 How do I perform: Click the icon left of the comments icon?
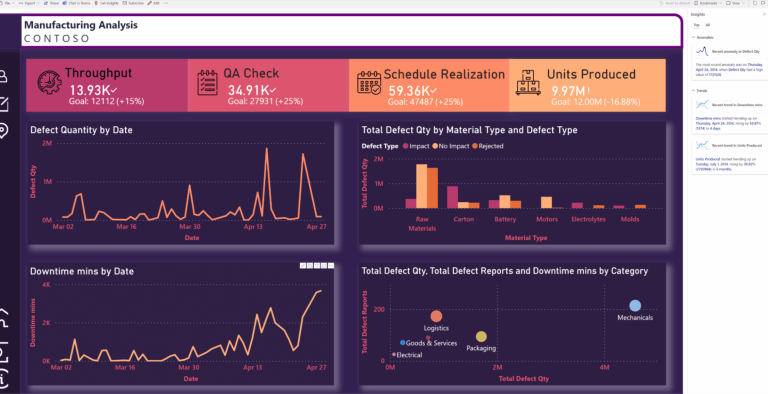755,3
